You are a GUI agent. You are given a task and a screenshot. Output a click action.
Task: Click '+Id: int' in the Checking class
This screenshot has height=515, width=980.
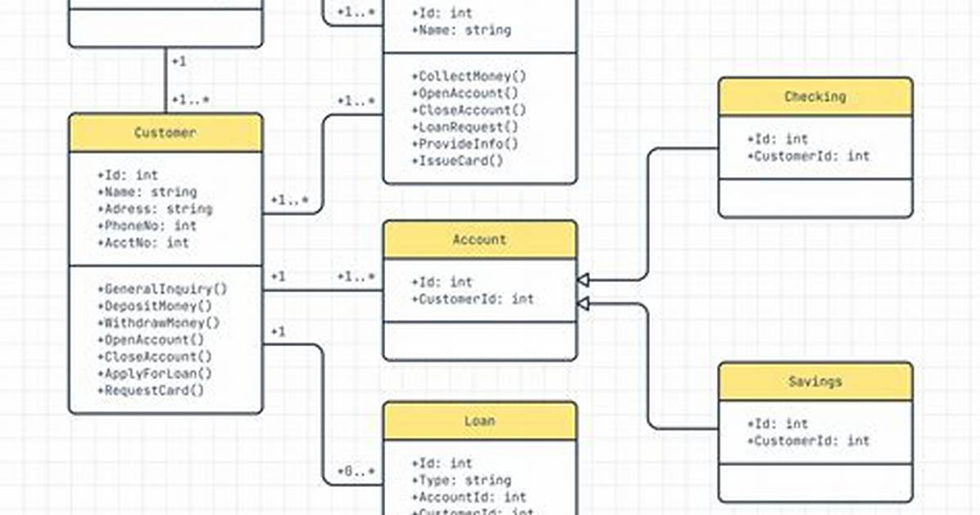[778, 139]
